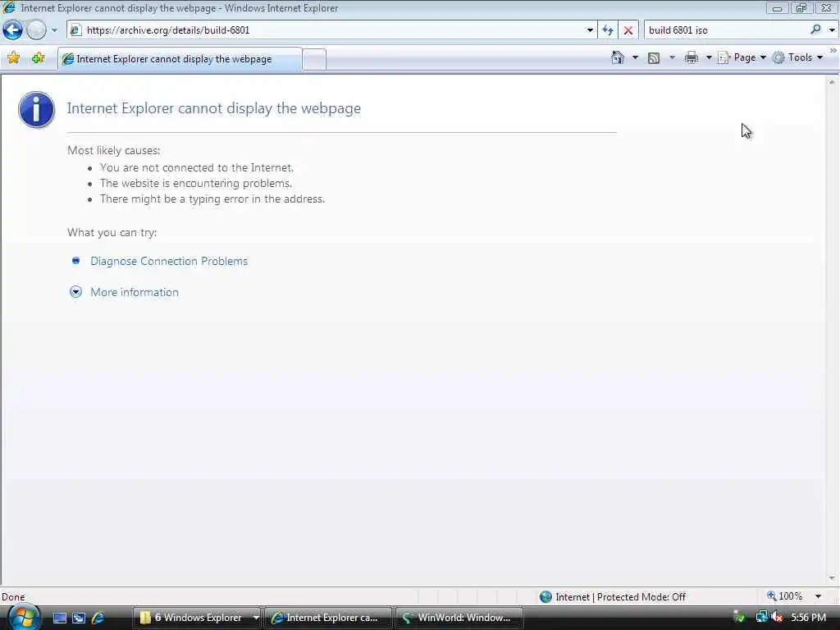Click the muted volume tray icon
Viewport: 840px width, 630px height.
778,618
